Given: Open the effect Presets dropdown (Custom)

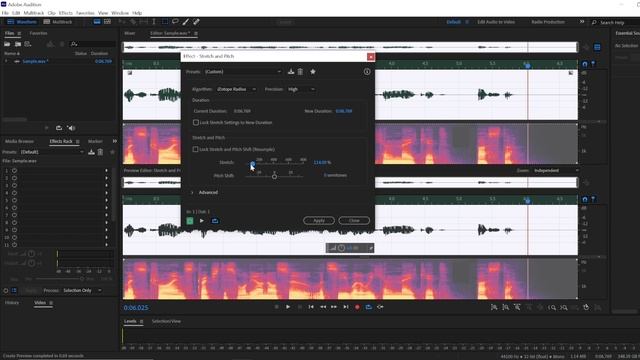Looking at the screenshot, I should pyautogui.click(x=242, y=71).
